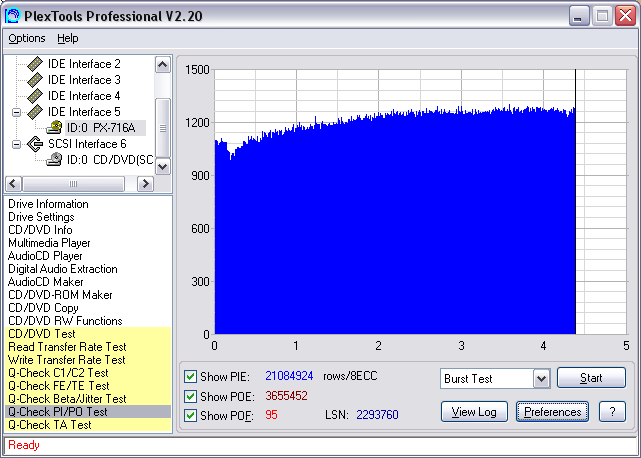
Task: Toggle the Show POF checkbox
Action: click(x=190, y=415)
